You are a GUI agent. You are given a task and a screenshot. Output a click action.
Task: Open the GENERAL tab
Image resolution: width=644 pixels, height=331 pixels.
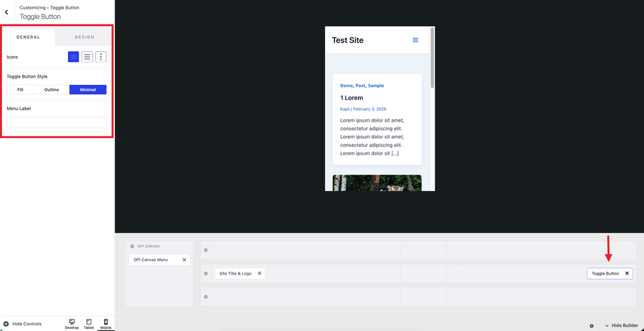tap(28, 37)
